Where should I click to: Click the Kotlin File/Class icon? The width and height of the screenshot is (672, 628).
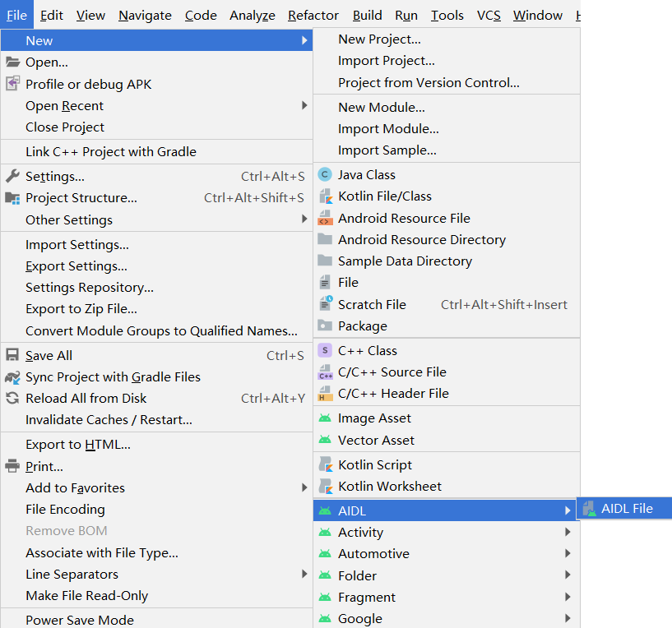325,196
